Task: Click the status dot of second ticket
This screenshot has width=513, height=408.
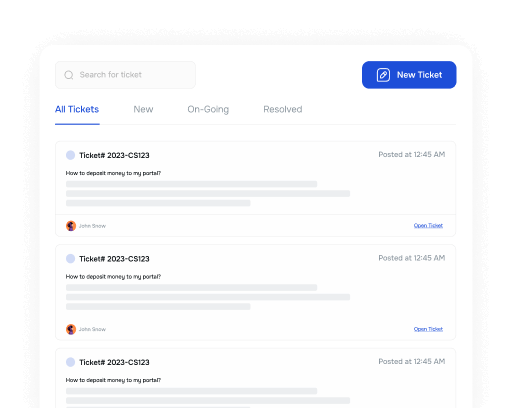Action: tap(70, 259)
